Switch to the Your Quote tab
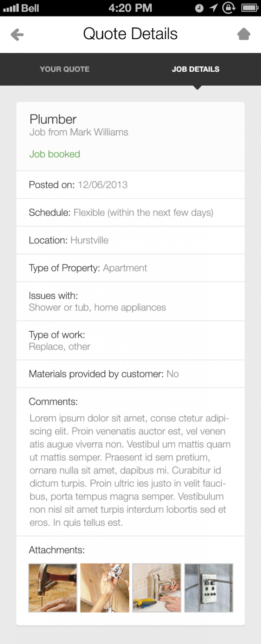Viewport: 261px width, 644px height. tap(64, 69)
